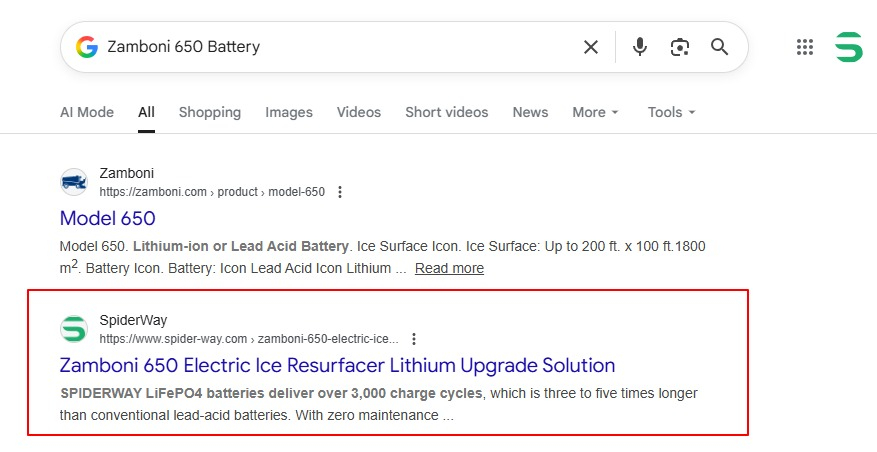Open Zamboni 650 Lithium Upgrade Solution link
Image resolution: width=877 pixels, height=452 pixels.
tap(337, 365)
